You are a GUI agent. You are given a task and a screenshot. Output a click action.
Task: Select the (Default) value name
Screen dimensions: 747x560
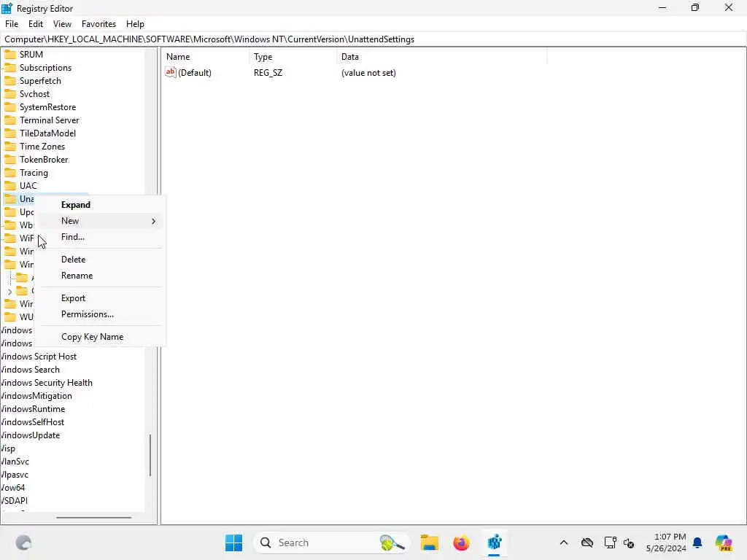coord(194,73)
